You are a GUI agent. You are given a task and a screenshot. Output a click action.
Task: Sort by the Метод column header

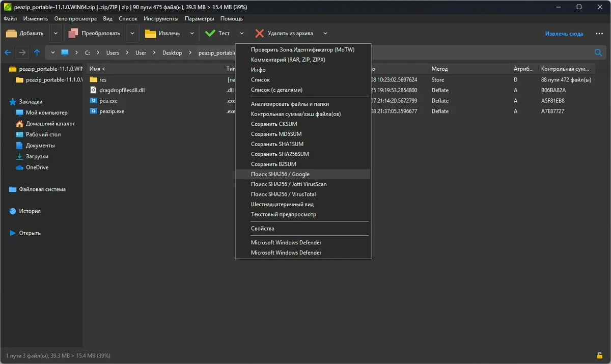469,69
